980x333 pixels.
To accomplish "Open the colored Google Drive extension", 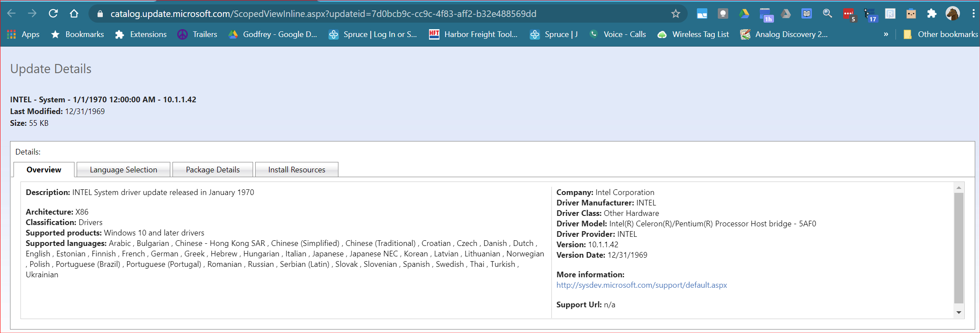I will [x=744, y=14].
